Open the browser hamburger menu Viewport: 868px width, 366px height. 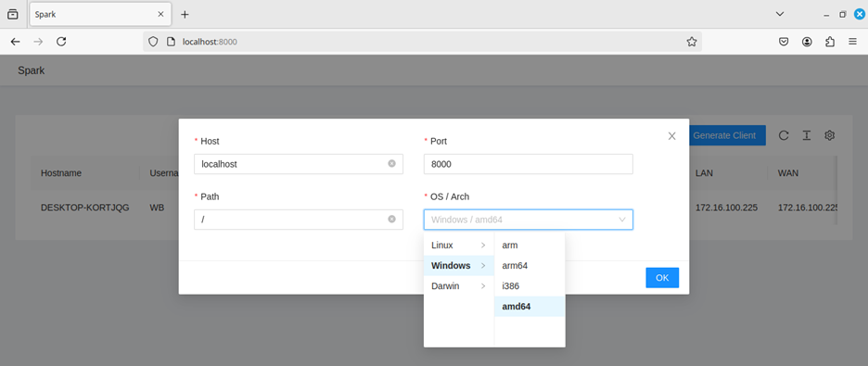pyautogui.click(x=852, y=42)
